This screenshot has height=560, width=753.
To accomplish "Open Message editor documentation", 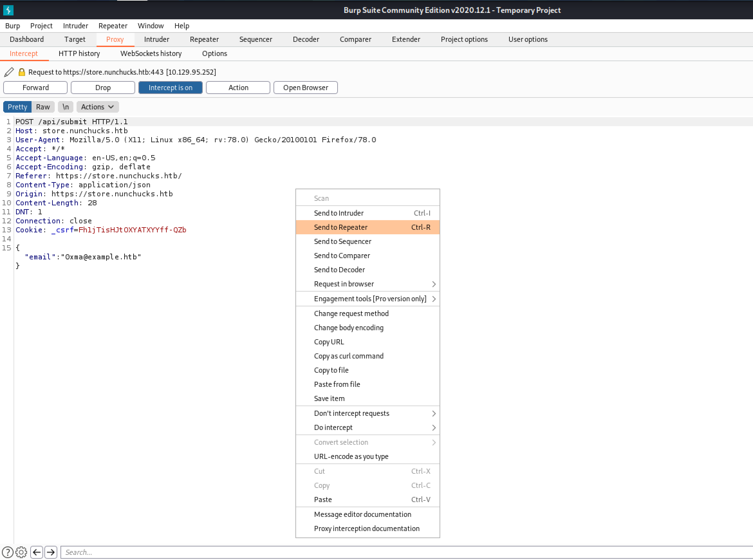I will tap(368, 515).
